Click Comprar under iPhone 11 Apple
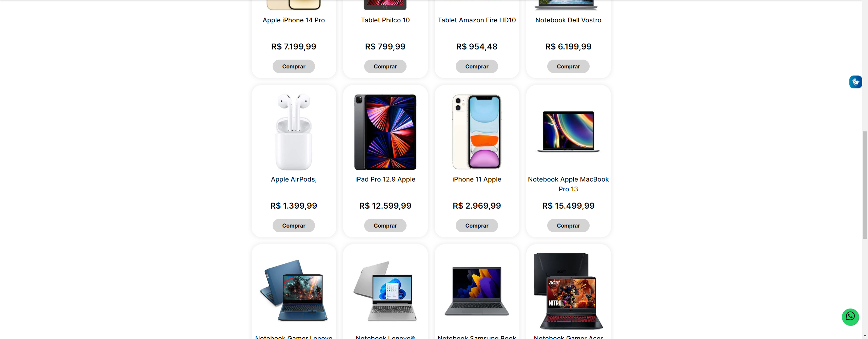 pos(477,226)
